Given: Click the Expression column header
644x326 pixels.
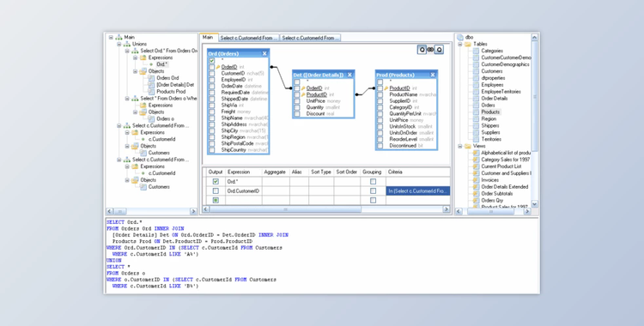Looking at the screenshot, I should (244, 172).
